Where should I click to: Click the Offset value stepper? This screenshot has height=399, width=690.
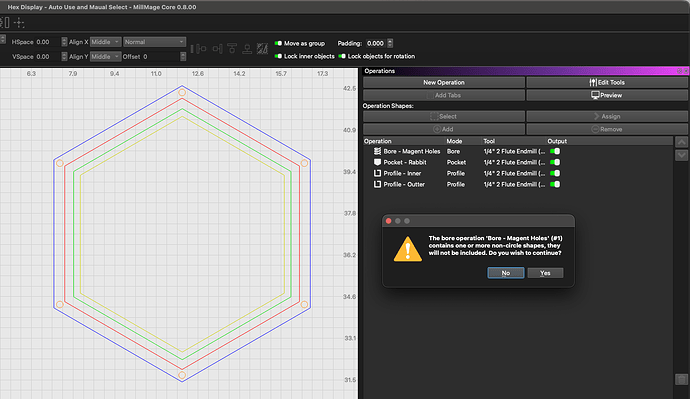point(183,56)
